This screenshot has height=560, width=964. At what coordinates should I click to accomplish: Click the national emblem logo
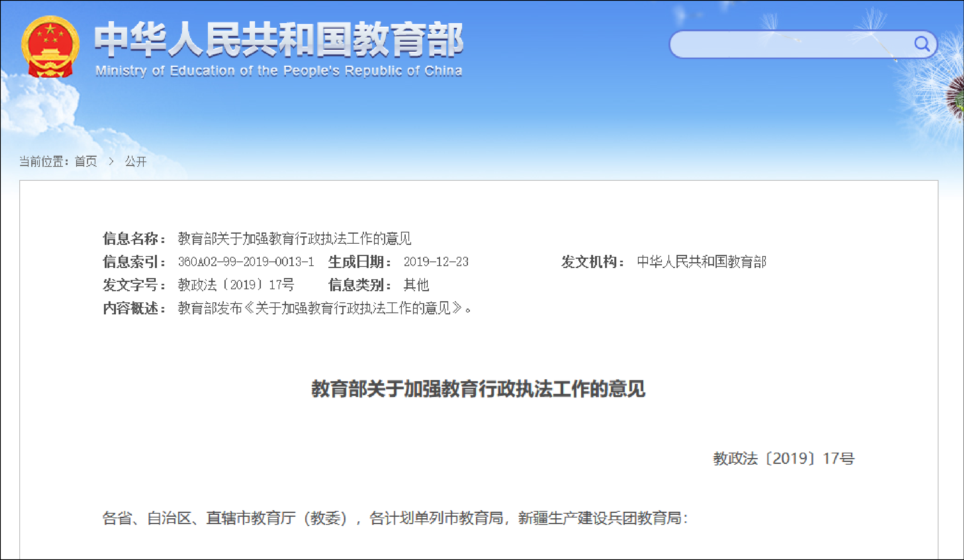[50, 47]
